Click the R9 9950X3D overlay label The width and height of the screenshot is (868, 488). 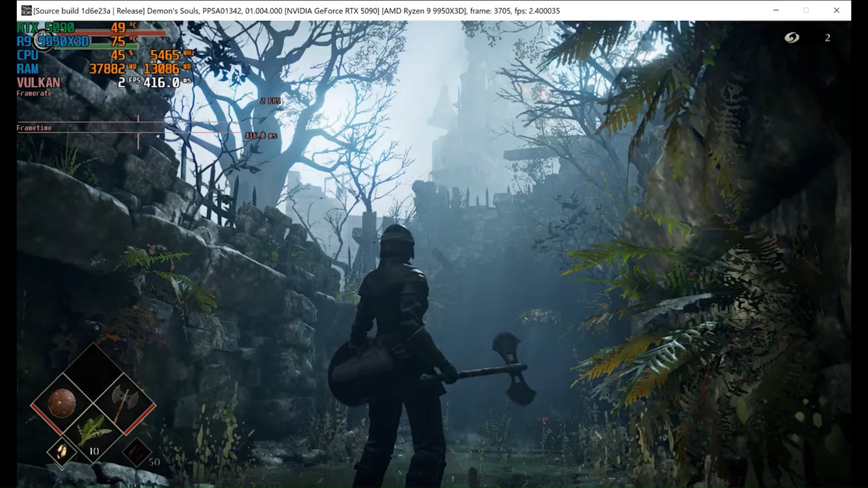53,42
